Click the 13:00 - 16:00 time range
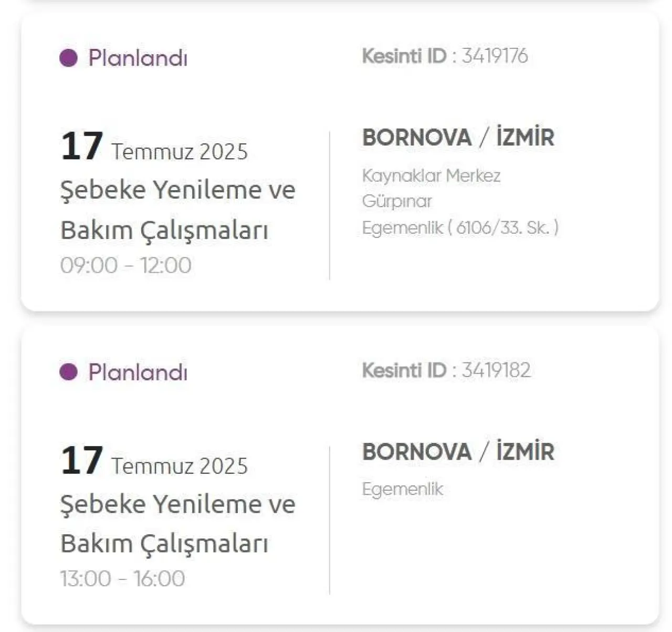The image size is (672, 632). click(123, 579)
